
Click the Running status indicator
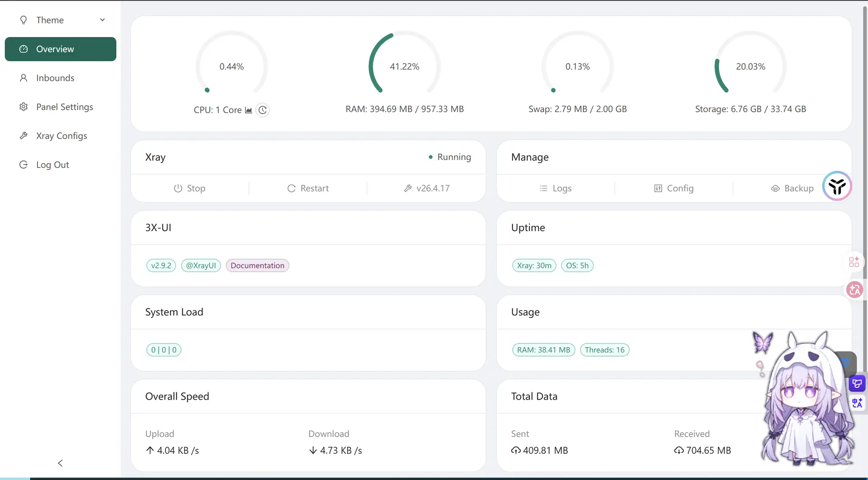tap(450, 157)
